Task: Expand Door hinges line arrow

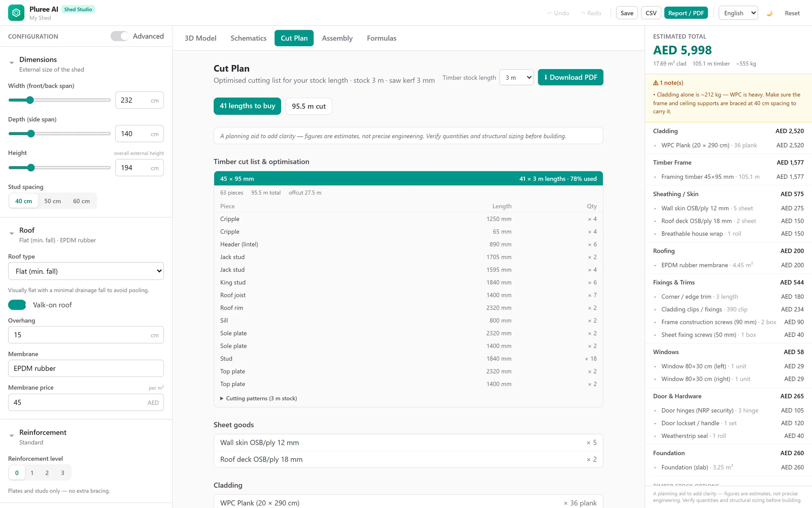Action: (656, 410)
